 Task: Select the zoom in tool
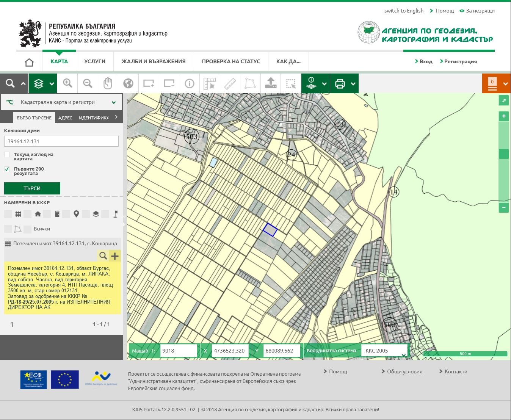pos(67,83)
